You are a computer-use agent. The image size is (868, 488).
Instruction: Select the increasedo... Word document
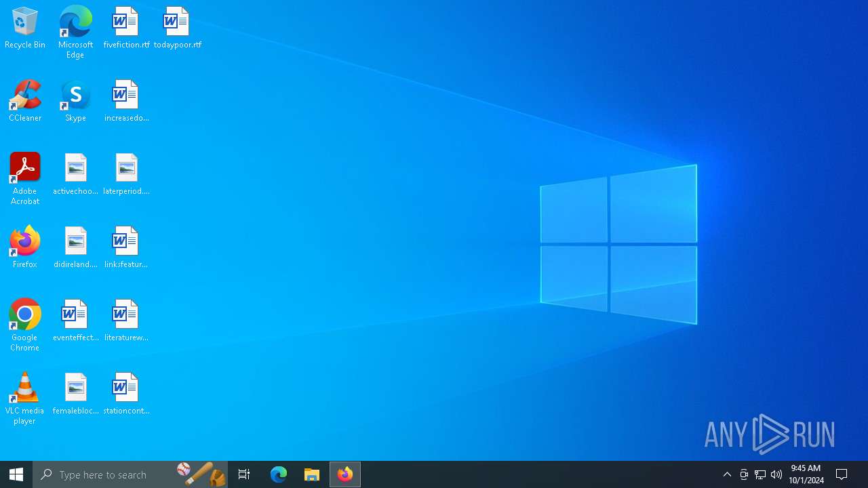point(126,101)
